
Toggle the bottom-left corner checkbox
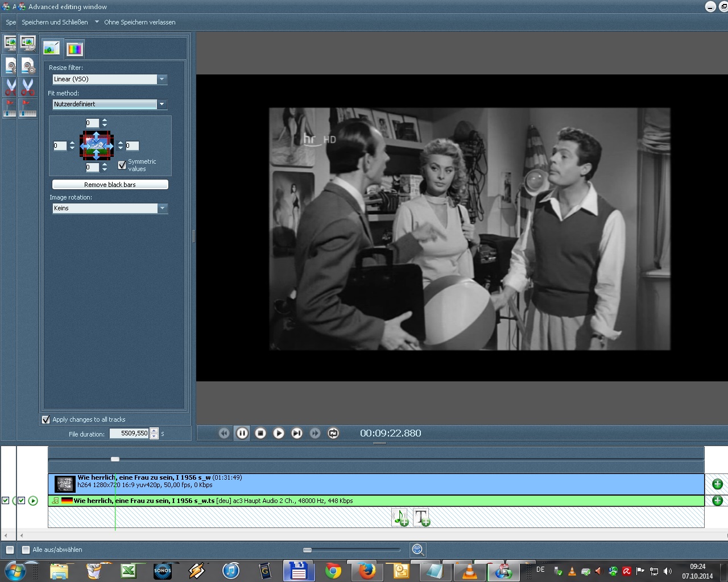pos(10,550)
